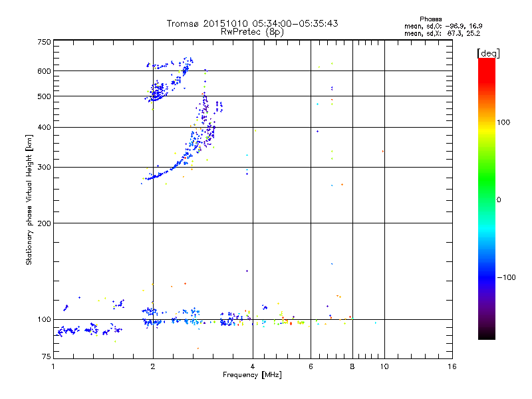Click the colorbar tick label '0'
This screenshot has height=399, width=532.
coord(499,200)
